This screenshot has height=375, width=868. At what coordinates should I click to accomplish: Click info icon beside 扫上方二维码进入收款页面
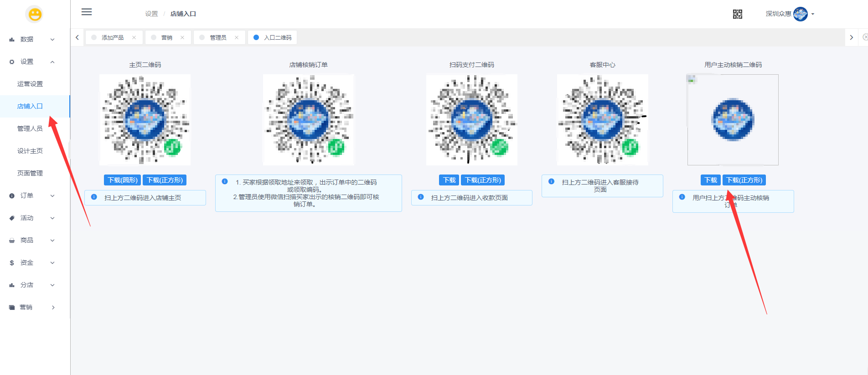click(421, 197)
